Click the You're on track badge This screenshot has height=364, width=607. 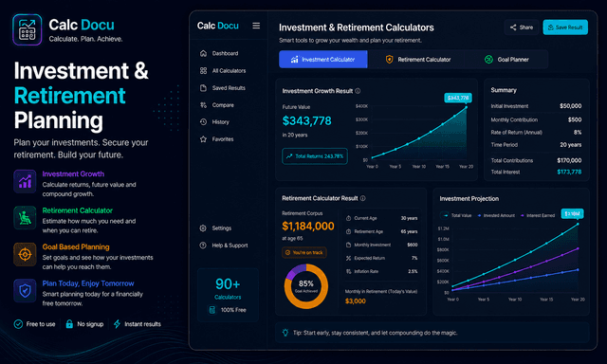coord(304,252)
